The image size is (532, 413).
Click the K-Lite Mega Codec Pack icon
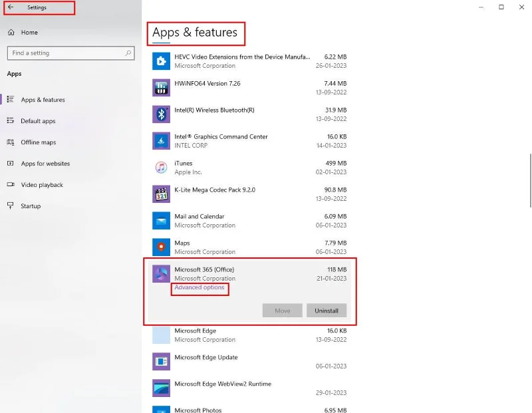(161, 194)
